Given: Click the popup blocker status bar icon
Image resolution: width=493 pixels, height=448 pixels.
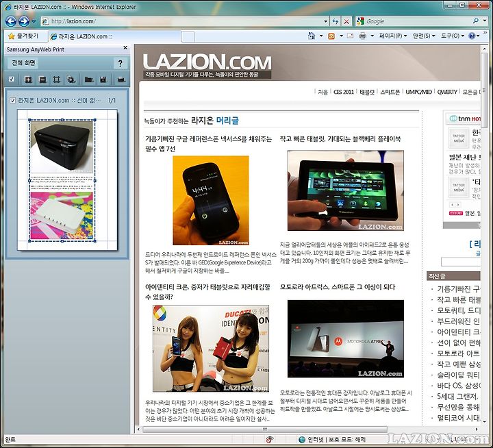Looking at the screenshot, I should pyautogui.click(x=270, y=440).
